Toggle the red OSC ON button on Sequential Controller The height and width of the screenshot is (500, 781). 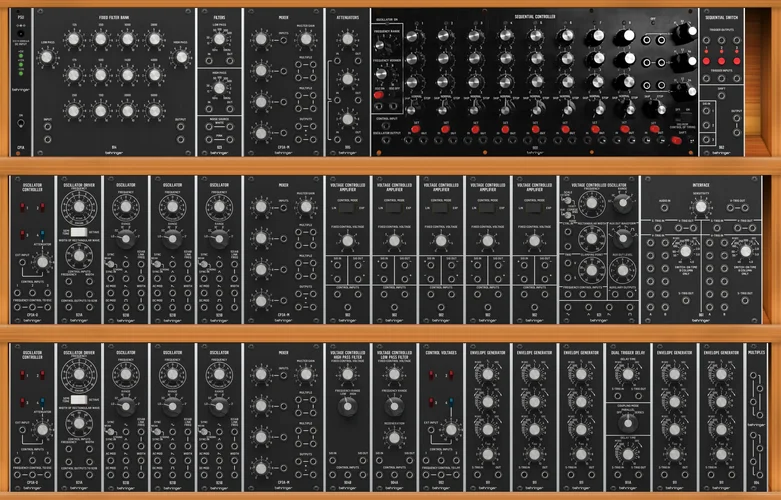click(379, 95)
